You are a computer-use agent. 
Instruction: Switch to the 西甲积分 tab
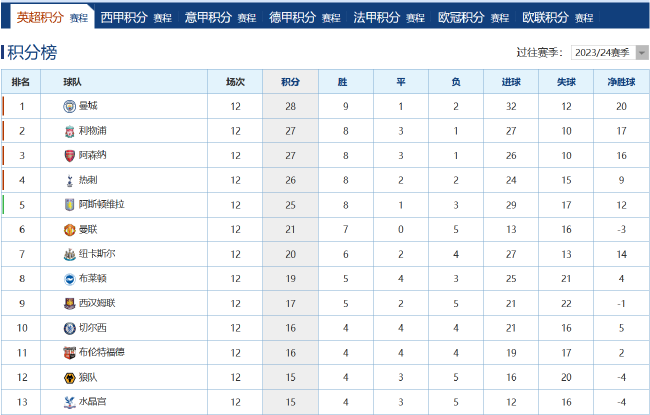click(124, 17)
